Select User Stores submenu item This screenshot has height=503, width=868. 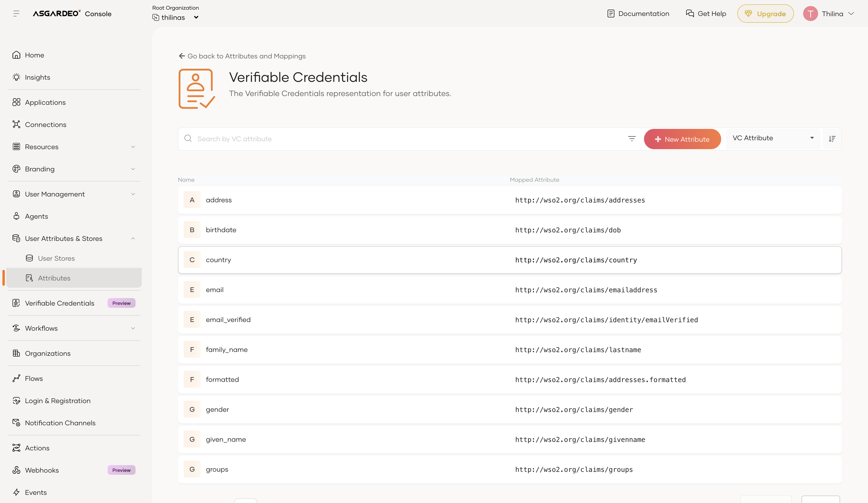pyautogui.click(x=56, y=258)
